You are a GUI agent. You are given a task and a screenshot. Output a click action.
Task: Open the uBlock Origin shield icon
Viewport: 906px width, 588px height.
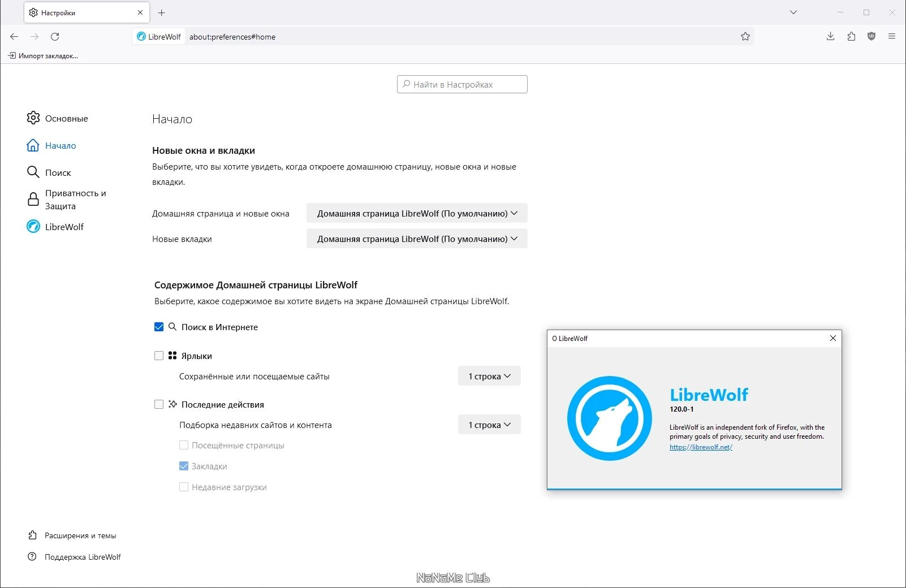point(872,37)
